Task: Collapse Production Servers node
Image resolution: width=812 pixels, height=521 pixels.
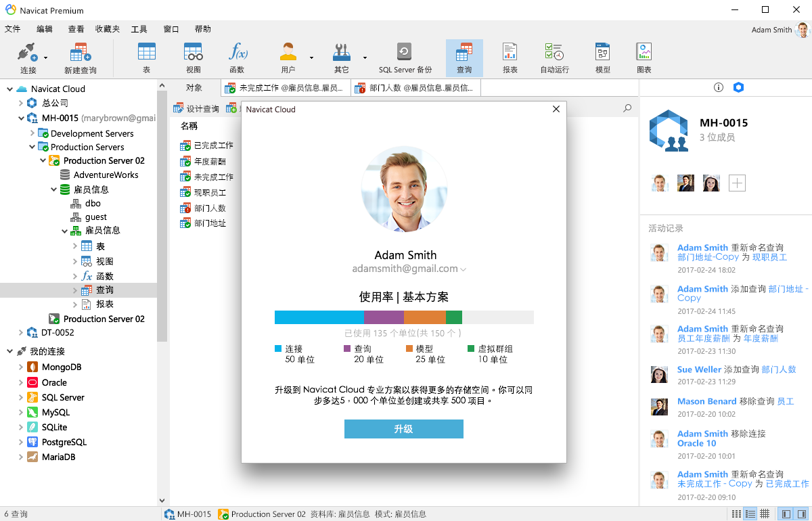Action: coord(32,147)
